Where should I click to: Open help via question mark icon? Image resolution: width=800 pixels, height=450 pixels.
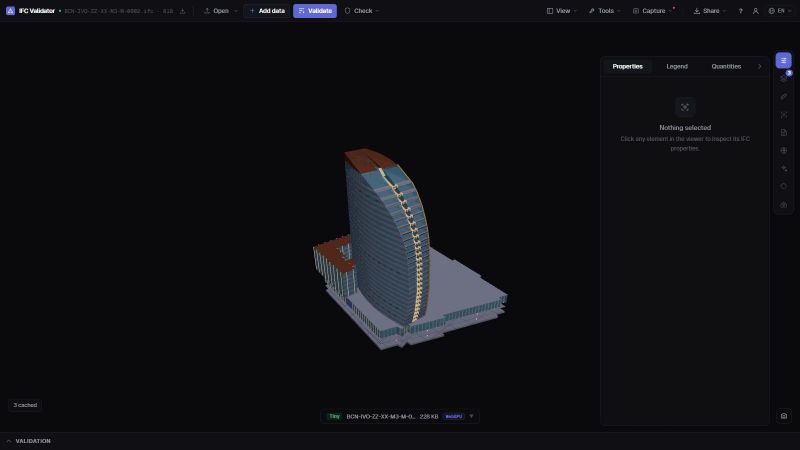point(740,11)
